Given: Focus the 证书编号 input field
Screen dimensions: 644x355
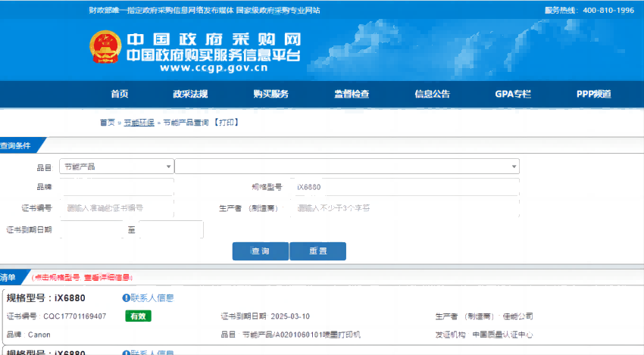Looking at the screenshot, I should 117,208.
